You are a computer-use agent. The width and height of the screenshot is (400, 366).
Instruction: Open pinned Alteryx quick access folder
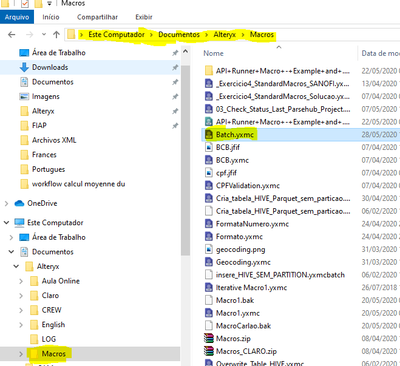coord(43,111)
